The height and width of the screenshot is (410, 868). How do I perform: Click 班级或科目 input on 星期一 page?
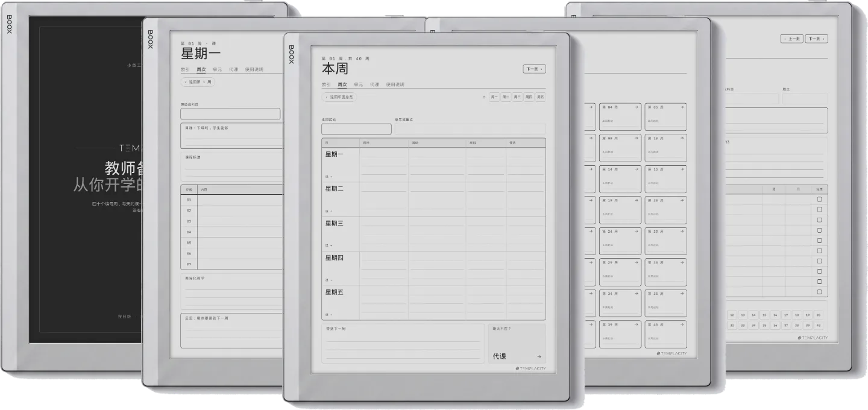point(230,114)
